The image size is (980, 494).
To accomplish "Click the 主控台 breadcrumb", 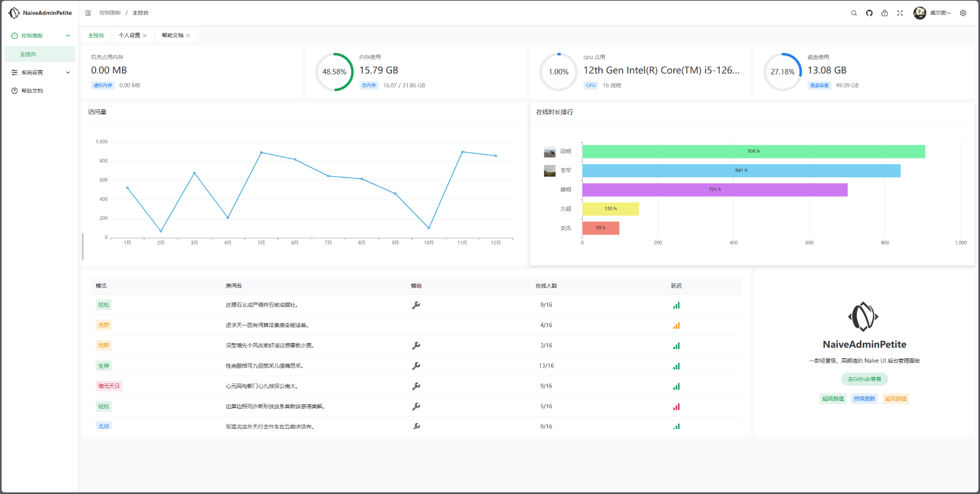I will [x=140, y=13].
